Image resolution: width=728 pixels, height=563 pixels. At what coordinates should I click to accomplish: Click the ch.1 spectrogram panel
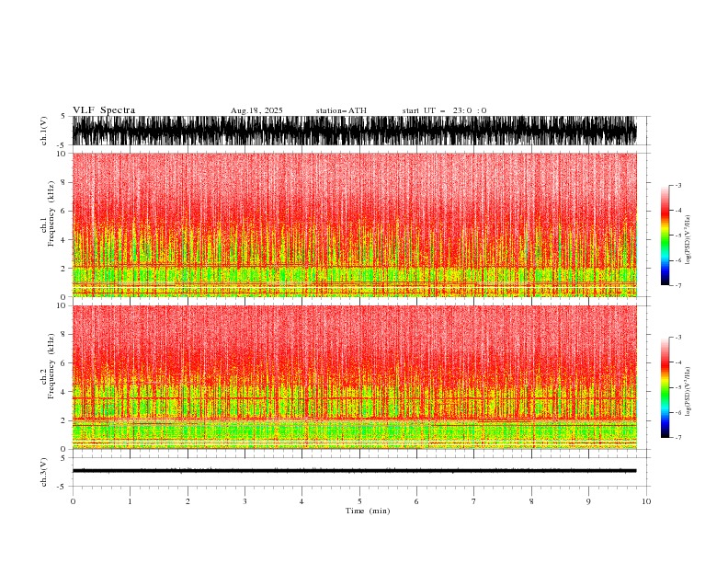(354, 224)
